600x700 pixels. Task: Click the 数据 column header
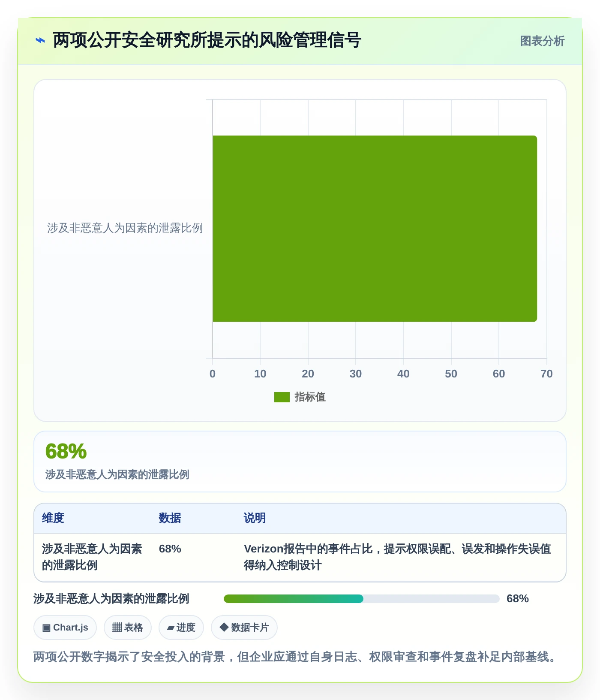[170, 518]
